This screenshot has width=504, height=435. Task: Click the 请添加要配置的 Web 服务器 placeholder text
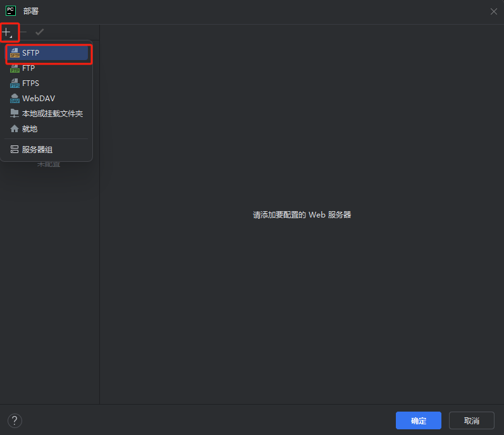pyautogui.click(x=302, y=215)
